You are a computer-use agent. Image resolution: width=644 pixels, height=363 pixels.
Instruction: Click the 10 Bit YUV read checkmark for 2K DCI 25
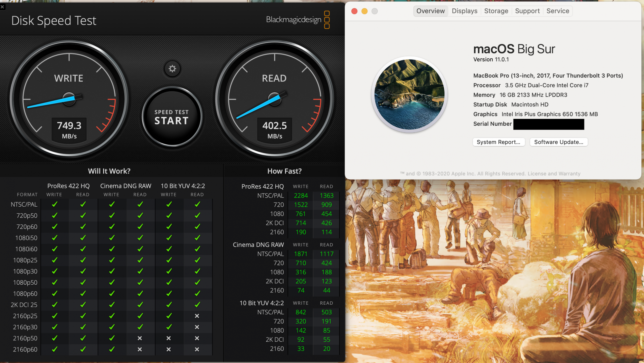pyautogui.click(x=197, y=305)
